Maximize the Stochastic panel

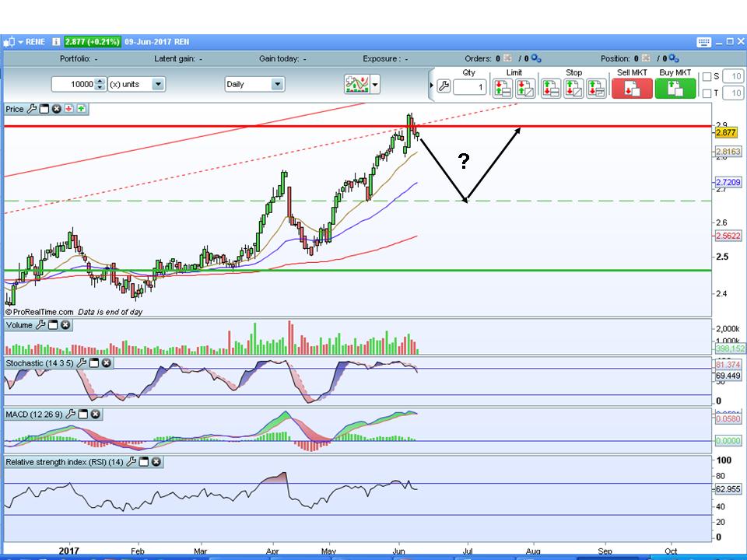tap(94, 363)
